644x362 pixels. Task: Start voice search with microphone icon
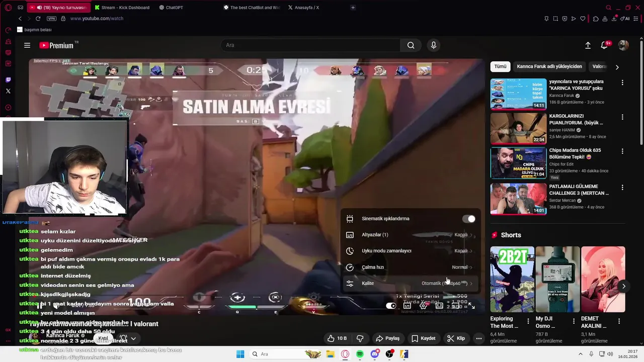(x=434, y=45)
